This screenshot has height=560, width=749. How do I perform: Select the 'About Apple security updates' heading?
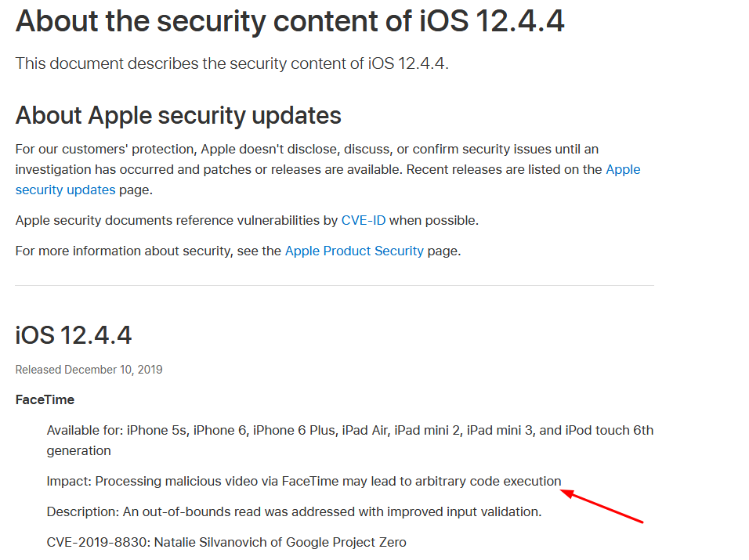(x=178, y=116)
